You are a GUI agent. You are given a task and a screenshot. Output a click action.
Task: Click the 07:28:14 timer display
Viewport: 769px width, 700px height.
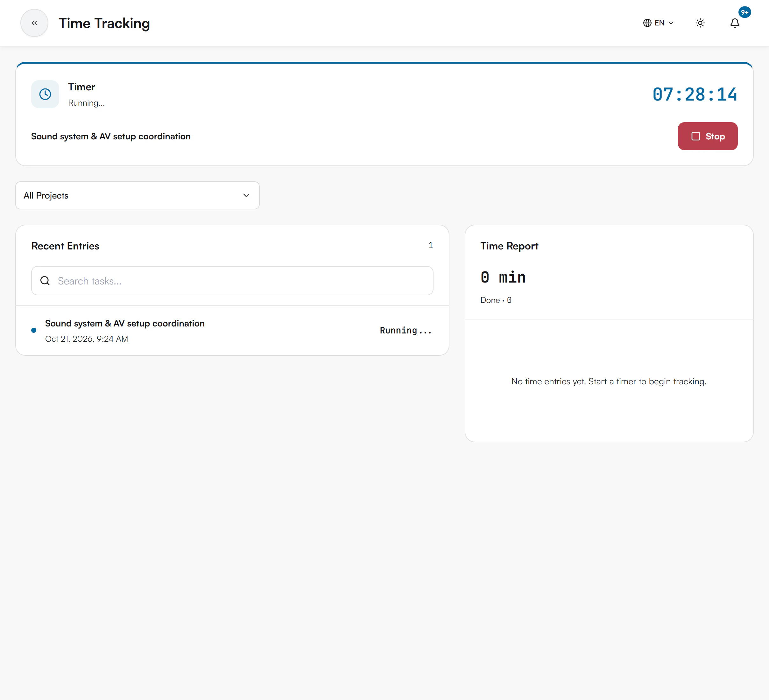pos(695,94)
